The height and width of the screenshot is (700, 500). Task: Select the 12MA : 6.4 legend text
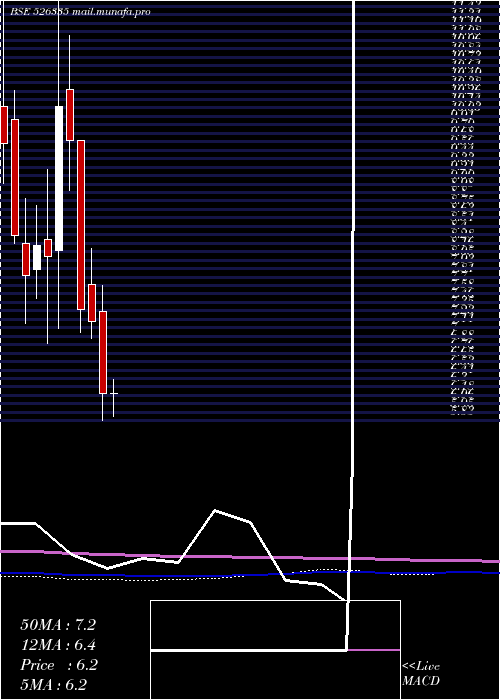coord(58,645)
